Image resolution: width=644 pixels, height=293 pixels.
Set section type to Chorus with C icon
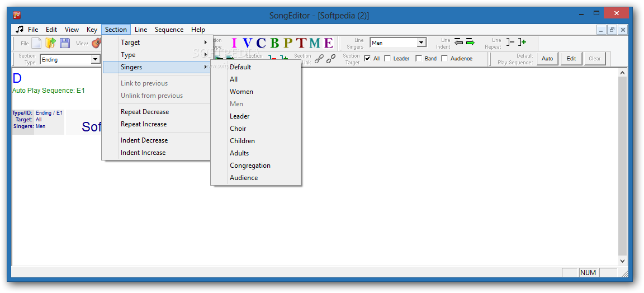pyautogui.click(x=261, y=42)
